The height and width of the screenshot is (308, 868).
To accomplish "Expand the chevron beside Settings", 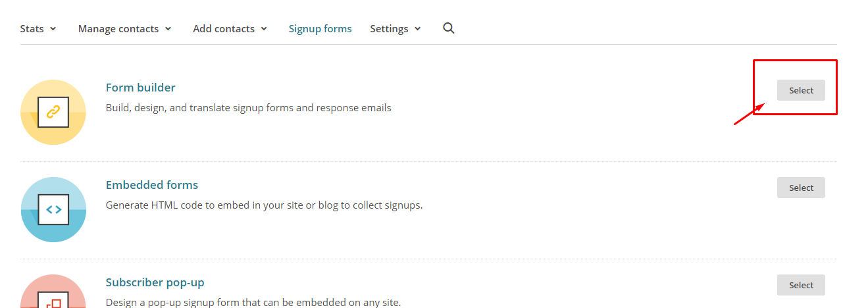I will coord(418,29).
